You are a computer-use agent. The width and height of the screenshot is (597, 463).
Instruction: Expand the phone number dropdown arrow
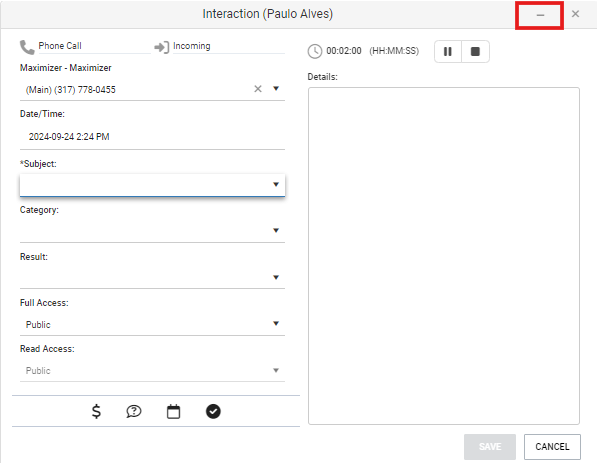point(276,89)
